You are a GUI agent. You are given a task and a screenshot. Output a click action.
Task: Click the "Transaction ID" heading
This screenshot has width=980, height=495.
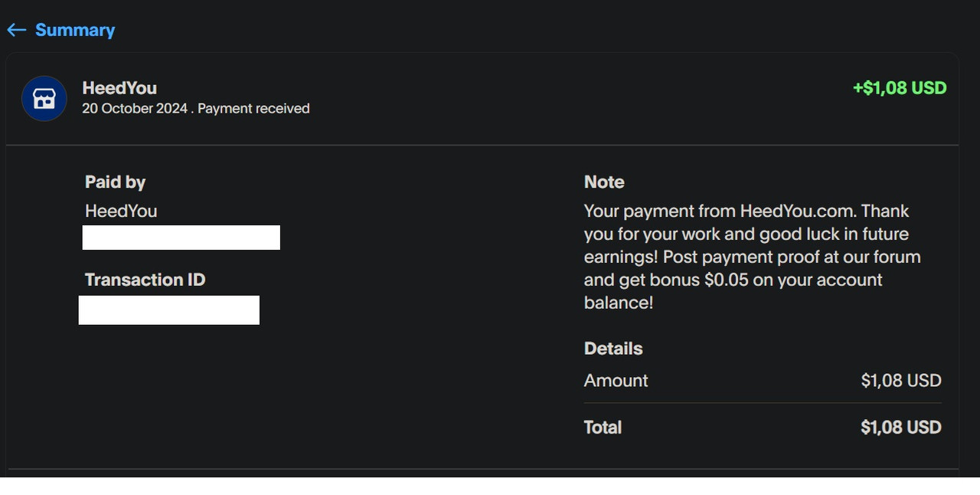point(145,280)
